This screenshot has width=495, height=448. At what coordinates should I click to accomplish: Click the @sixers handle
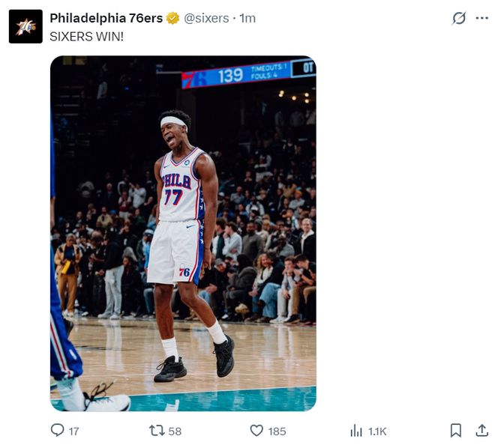tap(206, 18)
